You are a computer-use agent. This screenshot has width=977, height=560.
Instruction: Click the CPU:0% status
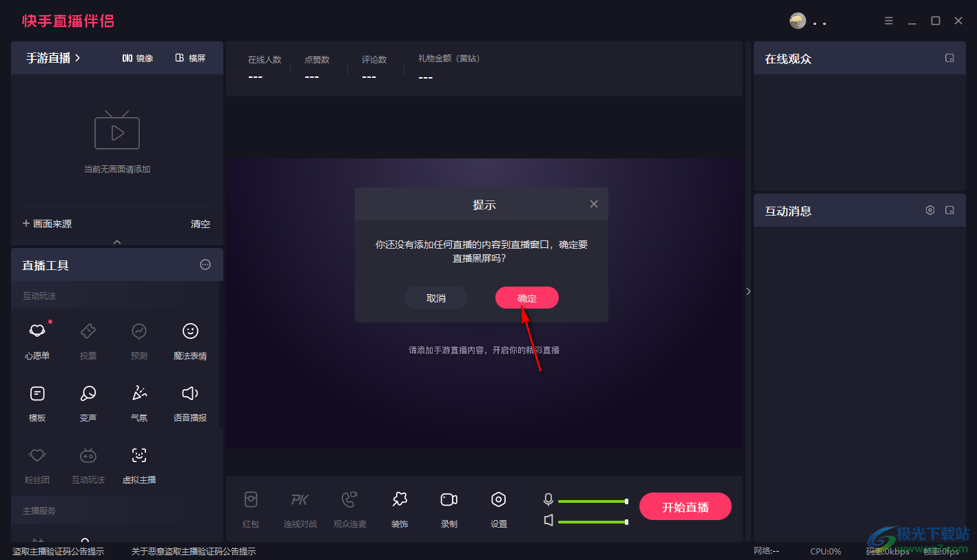[x=825, y=551]
